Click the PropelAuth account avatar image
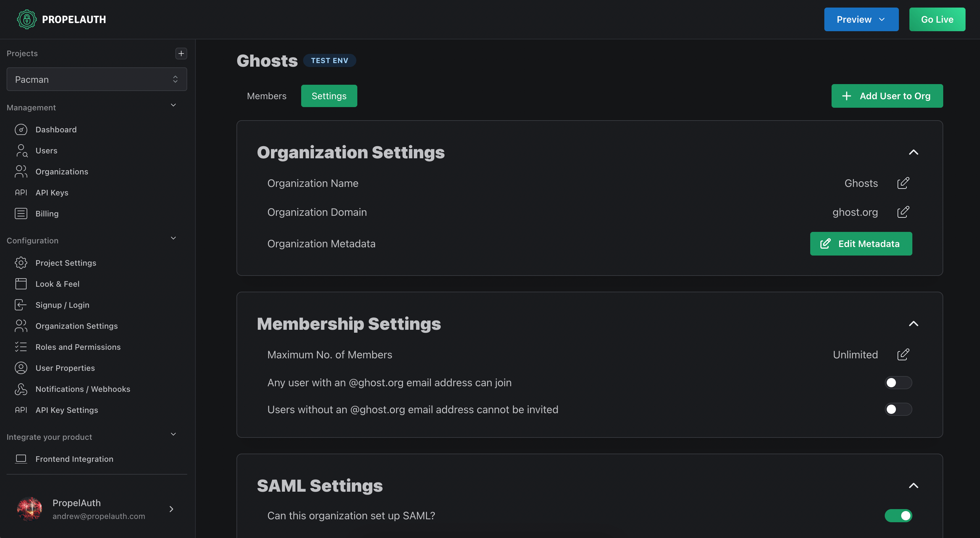Screen dimensions: 980x538 click(x=30, y=509)
